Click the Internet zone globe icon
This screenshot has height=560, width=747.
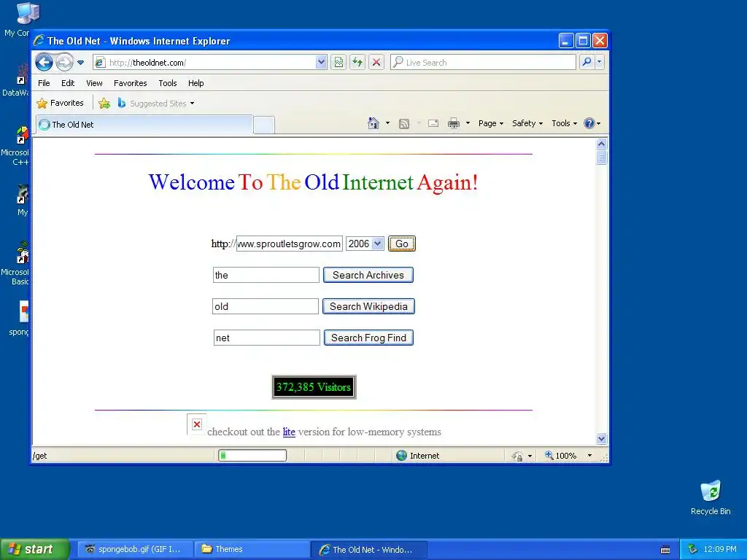pos(402,456)
